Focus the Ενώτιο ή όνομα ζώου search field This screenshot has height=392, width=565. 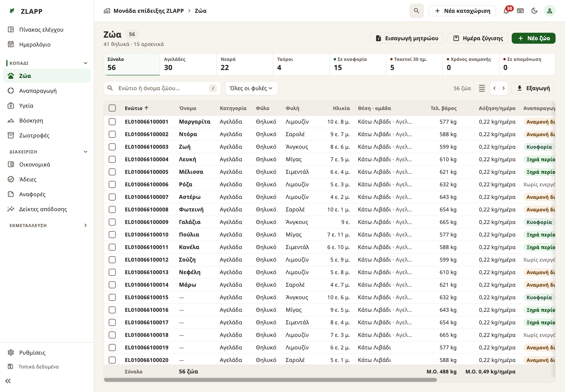point(162,88)
